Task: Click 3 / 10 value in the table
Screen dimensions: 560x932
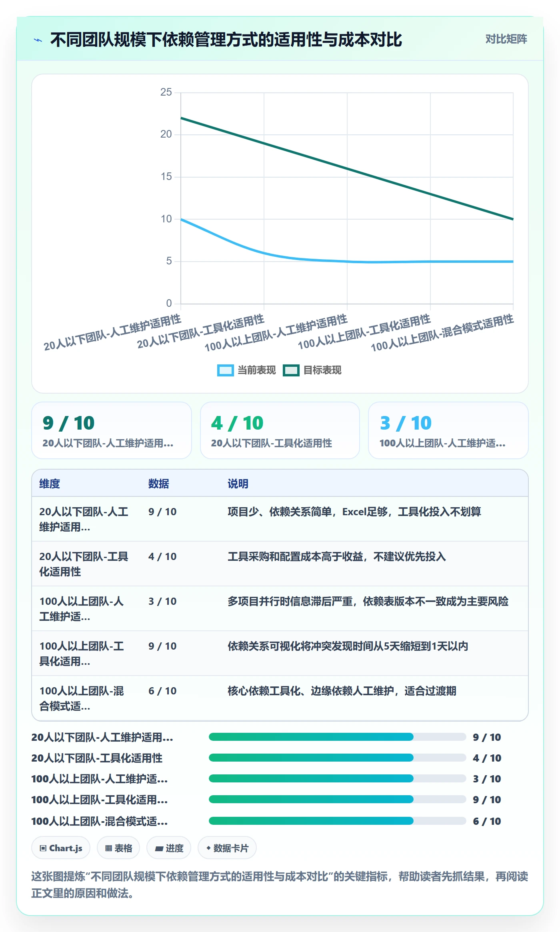Action: pyautogui.click(x=162, y=601)
